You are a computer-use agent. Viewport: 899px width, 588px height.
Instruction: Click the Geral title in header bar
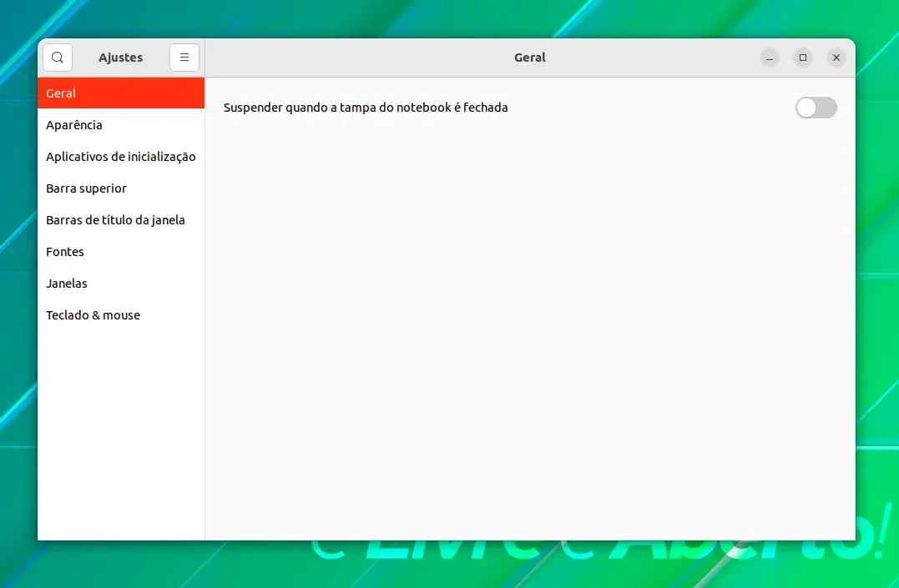click(x=530, y=58)
